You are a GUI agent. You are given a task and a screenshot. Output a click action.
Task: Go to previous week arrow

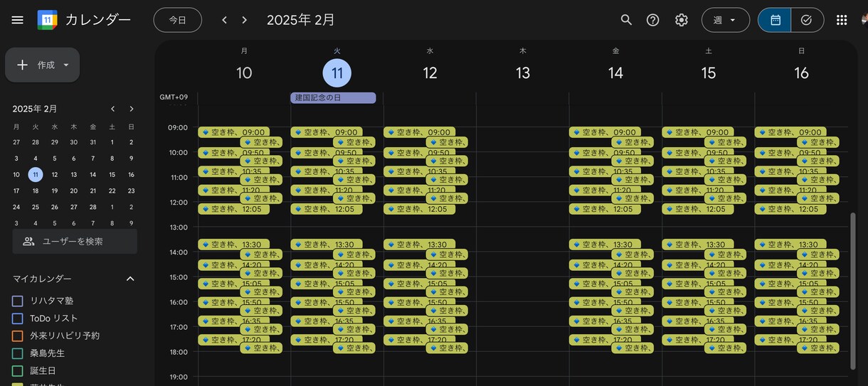pos(224,20)
